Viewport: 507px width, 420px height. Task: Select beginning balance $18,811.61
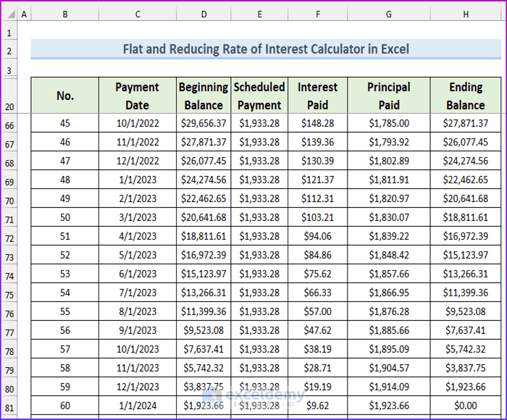point(204,236)
